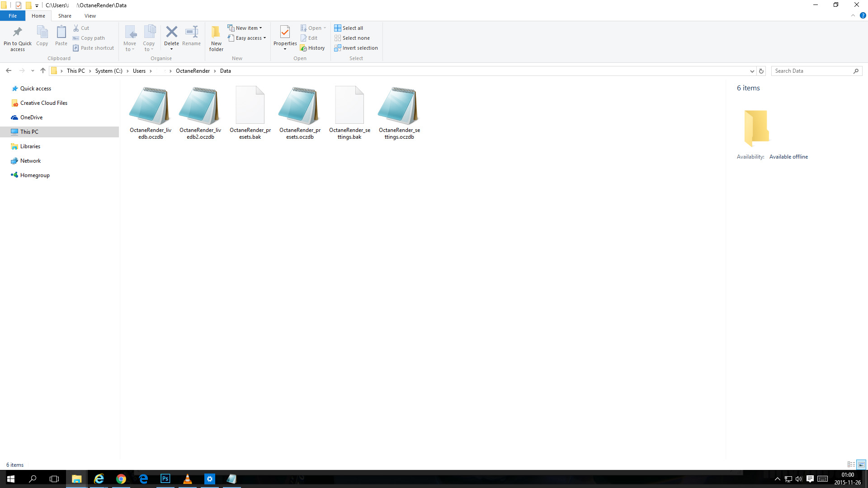Open Photoshop from the taskbar
Screen dimensions: 868x488
coord(165,479)
